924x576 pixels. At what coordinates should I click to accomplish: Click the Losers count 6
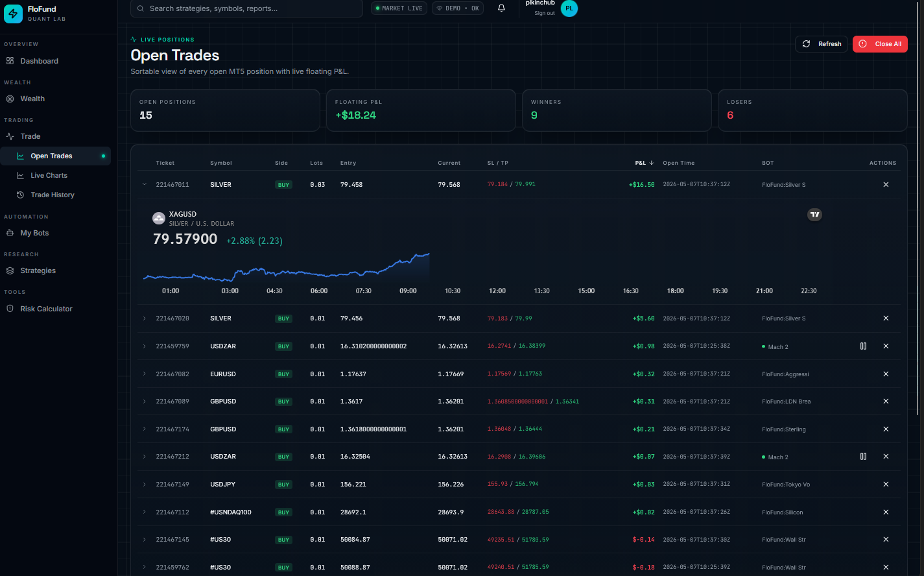[x=730, y=115]
